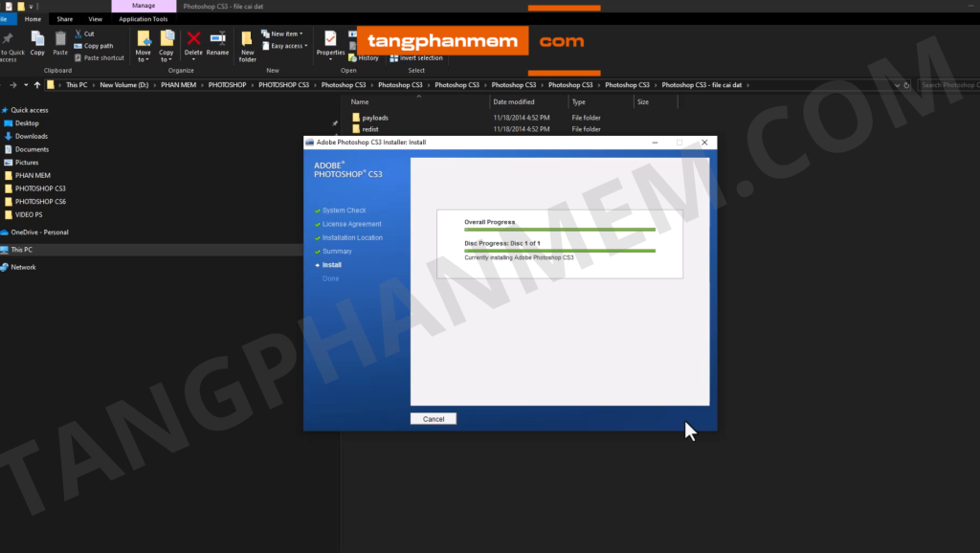Click the Properties icon in ribbon
This screenshot has width=980, height=553.
pyautogui.click(x=330, y=42)
